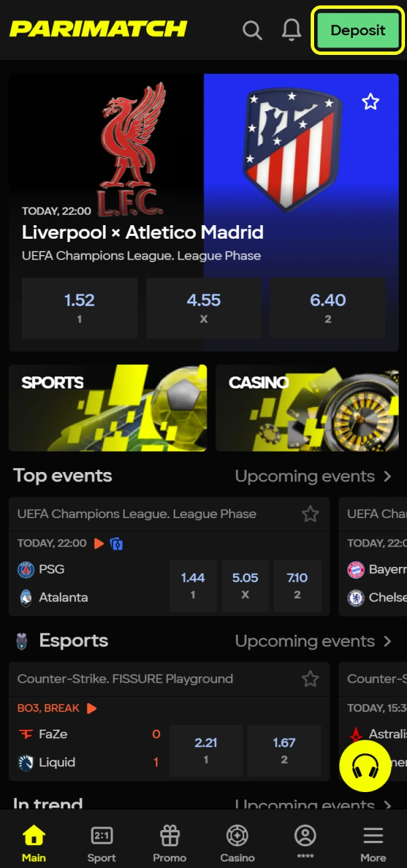Open the SPORTS banner

tap(108, 408)
